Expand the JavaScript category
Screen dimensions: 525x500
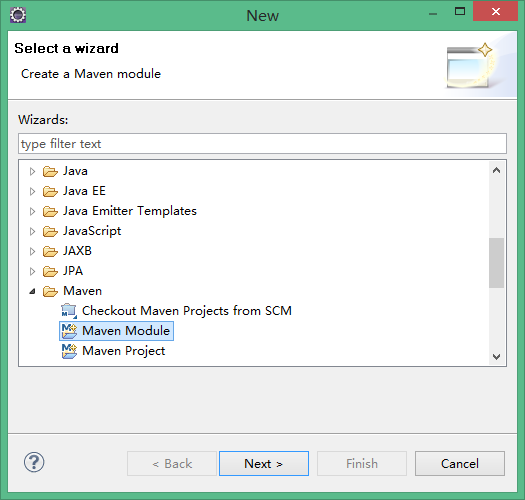coord(32,231)
